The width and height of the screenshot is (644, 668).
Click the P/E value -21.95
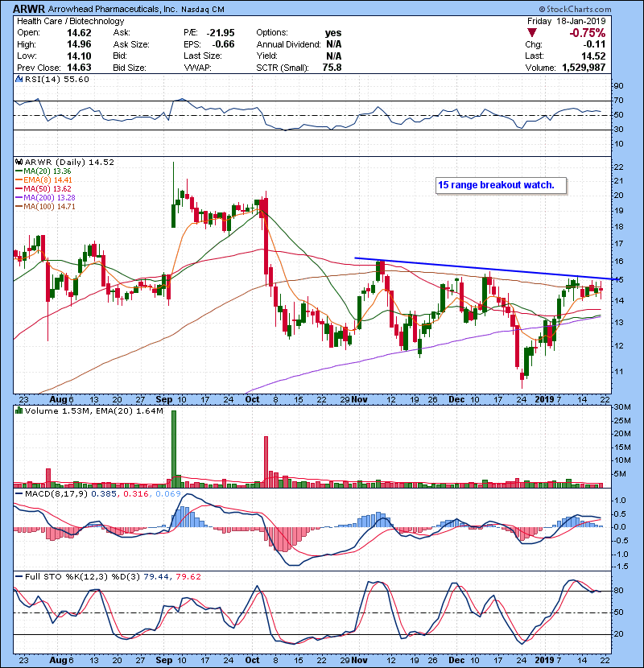click(221, 33)
